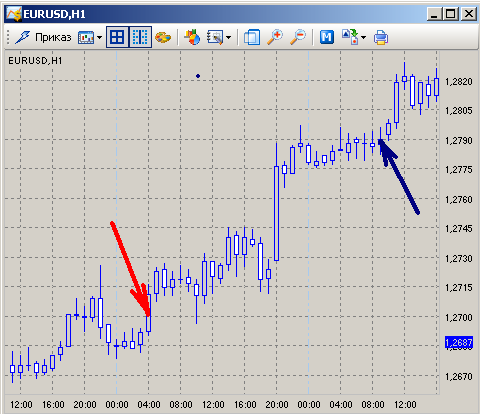Expand the profiles dropdown arrow
480x414 pixels.
pos(363,37)
